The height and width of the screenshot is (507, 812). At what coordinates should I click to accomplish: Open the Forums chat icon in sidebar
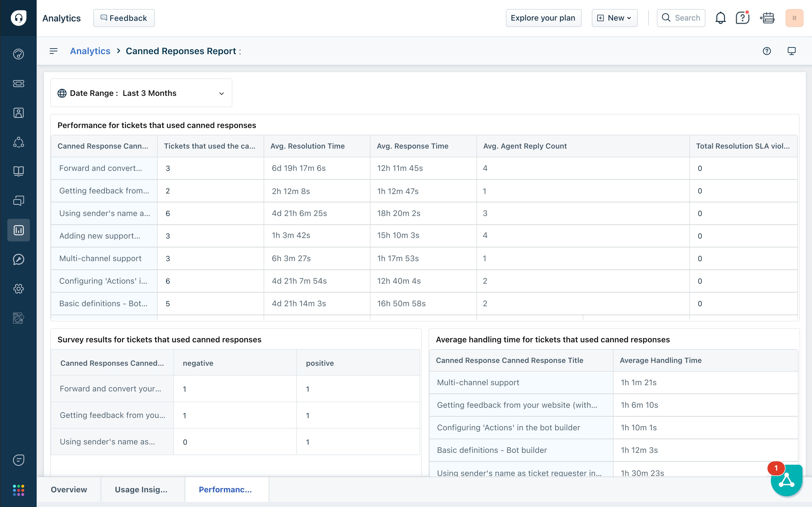(x=18, y=200)
